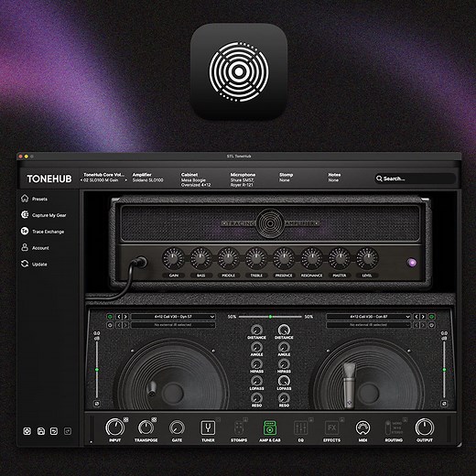
Task: Click the Account person icon
Action: point(25,247)
